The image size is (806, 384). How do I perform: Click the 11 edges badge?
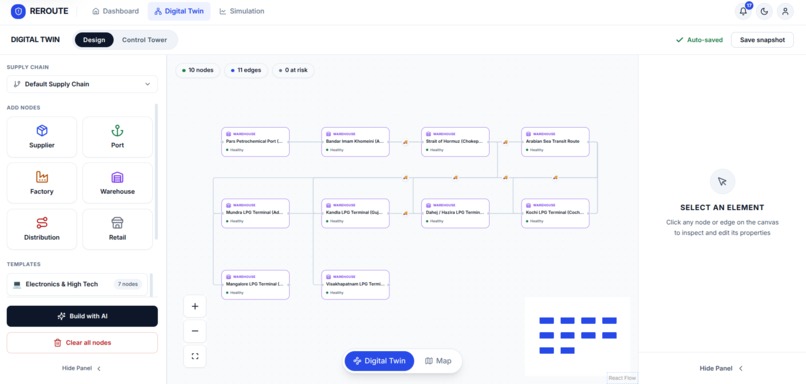[x=246, y=70]
